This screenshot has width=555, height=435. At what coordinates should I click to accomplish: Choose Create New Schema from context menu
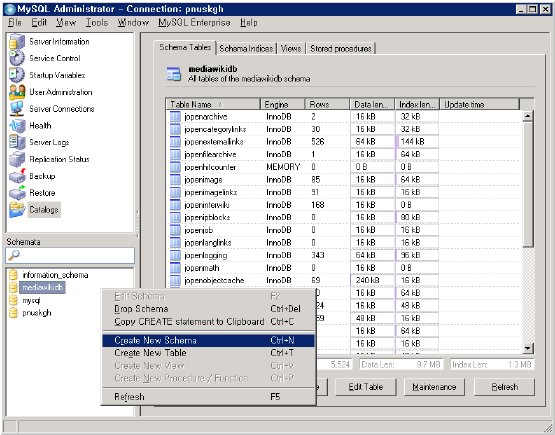point(208,340)
